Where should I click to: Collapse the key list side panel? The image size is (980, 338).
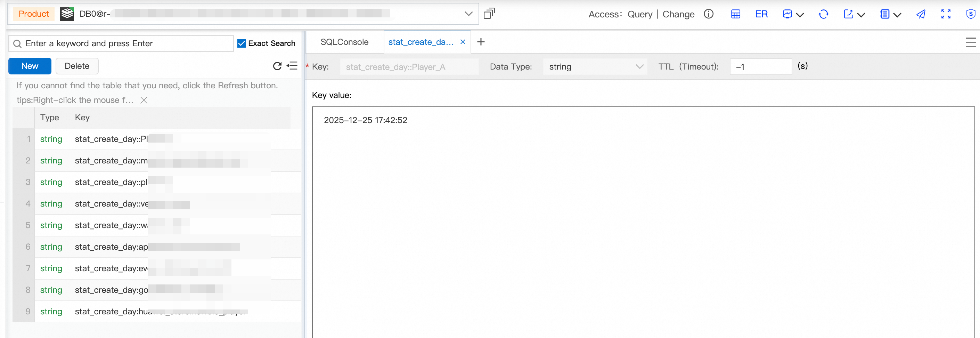point(292,66)
